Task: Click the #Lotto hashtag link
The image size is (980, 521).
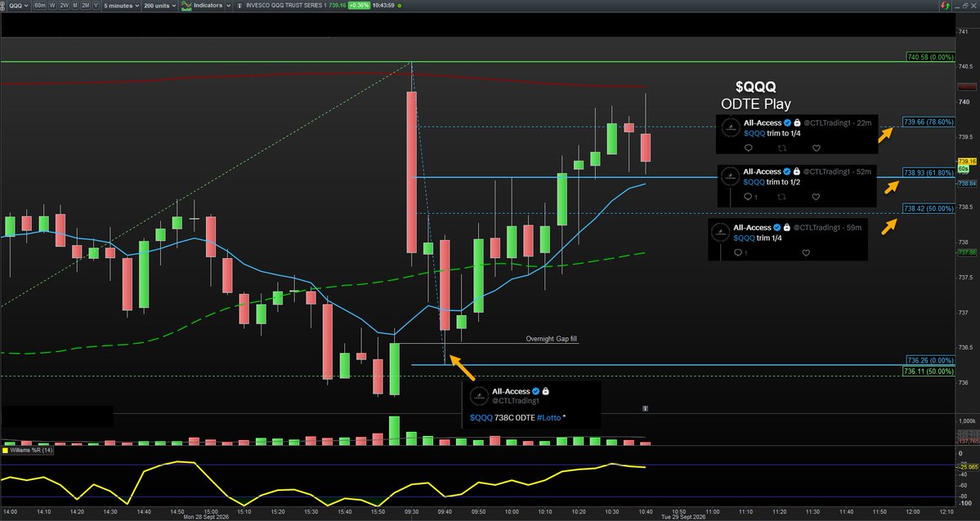Action: point(548,417)
